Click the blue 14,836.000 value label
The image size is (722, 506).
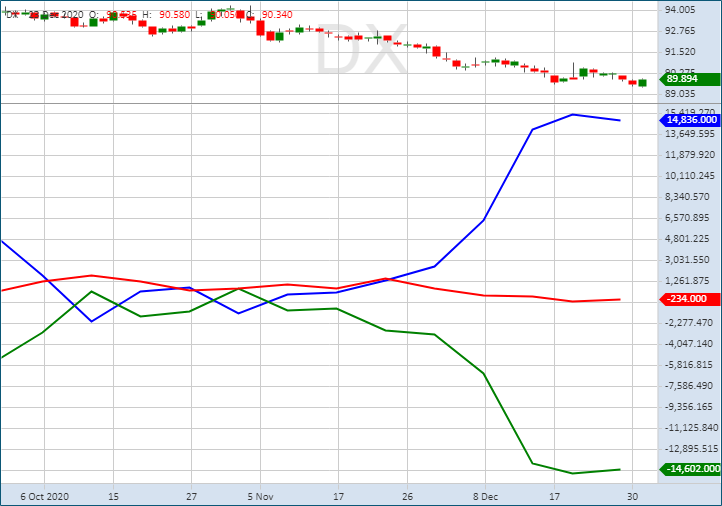coord(691,120)
